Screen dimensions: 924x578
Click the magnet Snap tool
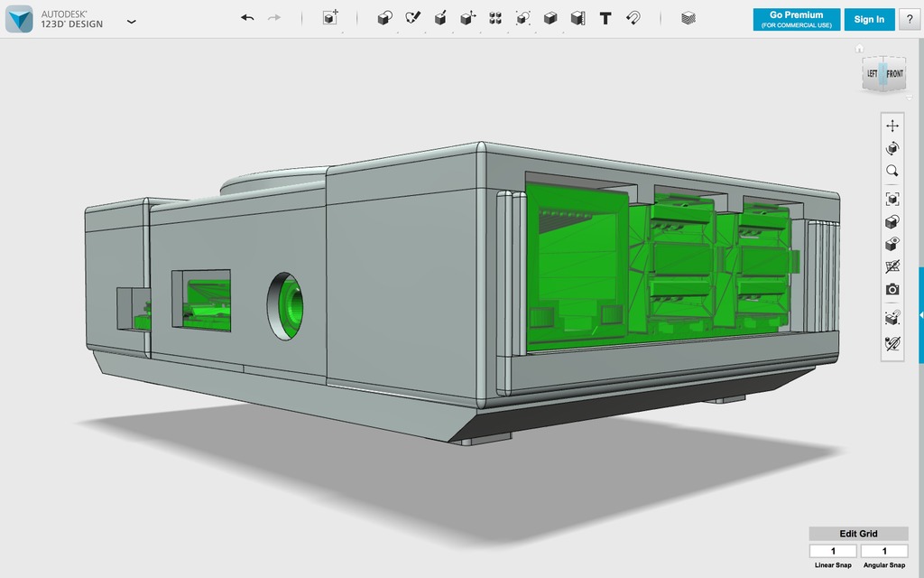633,18
